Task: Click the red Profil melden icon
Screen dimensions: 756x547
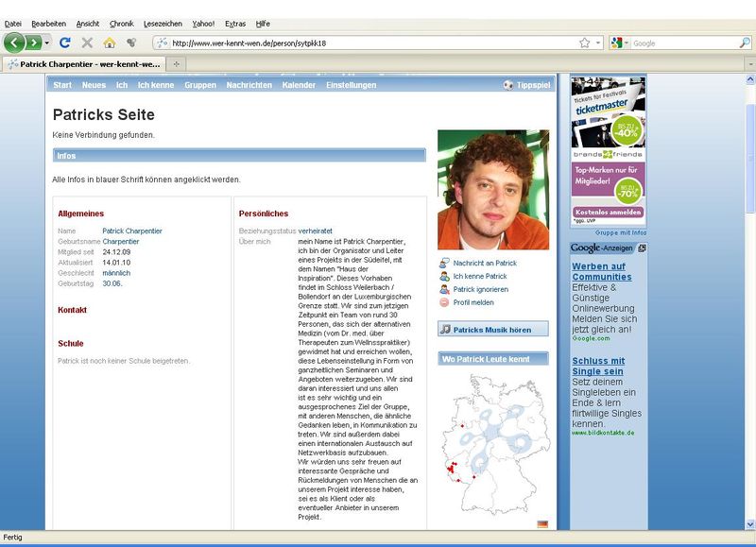Action: (444, 302)
